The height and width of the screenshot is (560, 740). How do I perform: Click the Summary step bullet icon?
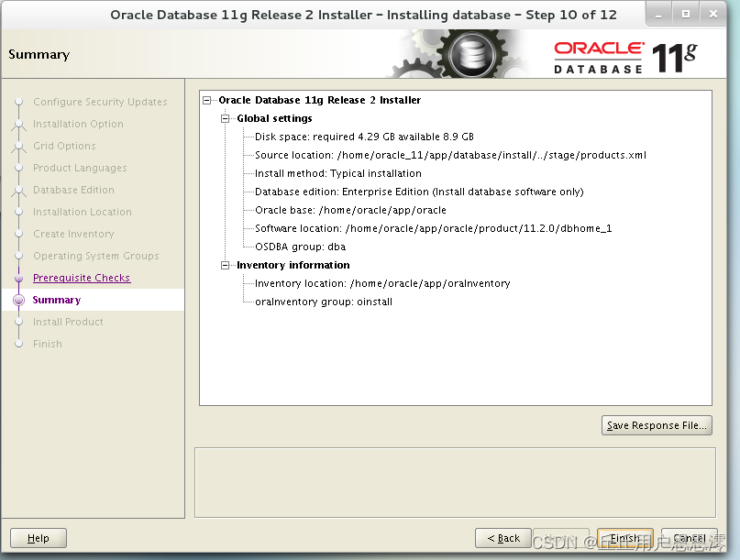pyautogui.click(x=19, y=300)
